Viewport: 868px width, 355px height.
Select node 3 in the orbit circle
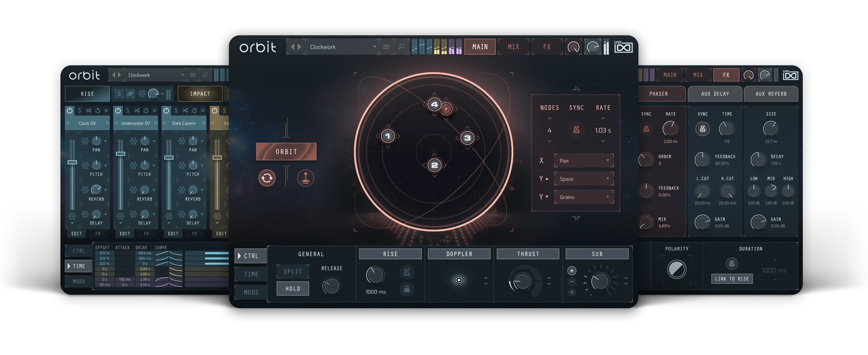tap(467, 138)
